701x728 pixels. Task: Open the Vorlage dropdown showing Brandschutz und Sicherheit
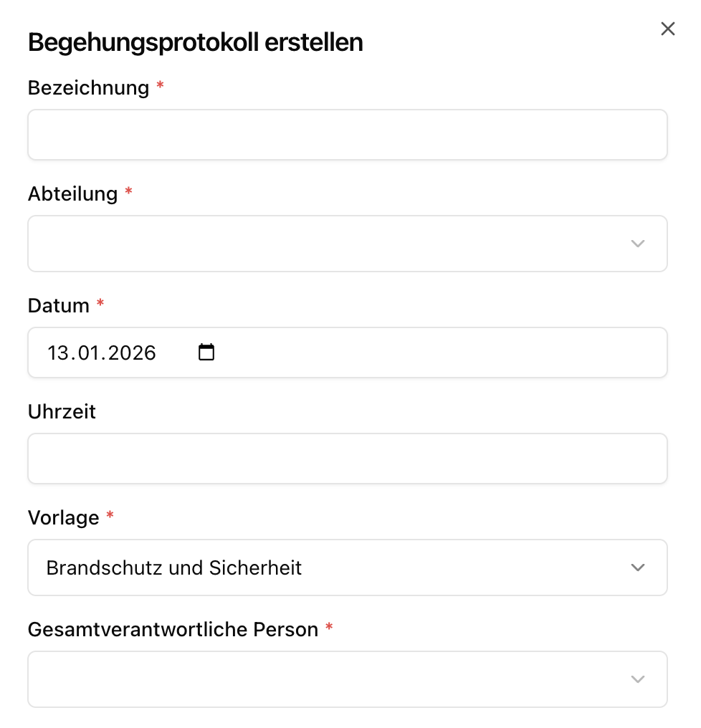[348, 567]
